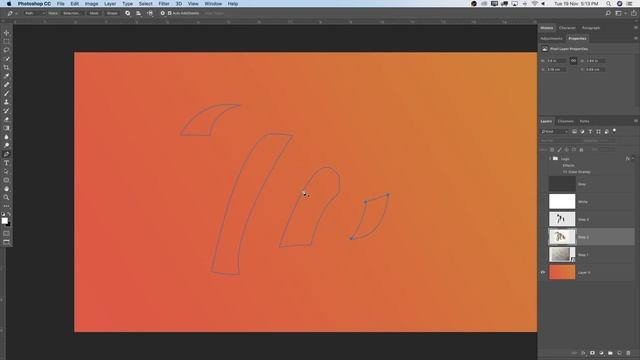Select the Brush tool
Image resolution: width=640 pixels, height=360 pixels.
coord(6,93)
